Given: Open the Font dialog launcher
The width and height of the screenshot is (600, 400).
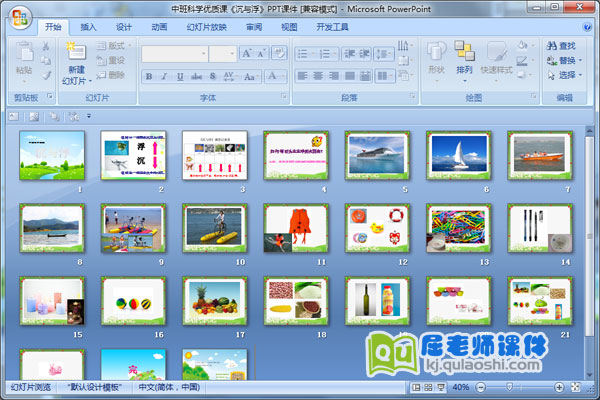Looking at the screenshot, I should [284, 96].
